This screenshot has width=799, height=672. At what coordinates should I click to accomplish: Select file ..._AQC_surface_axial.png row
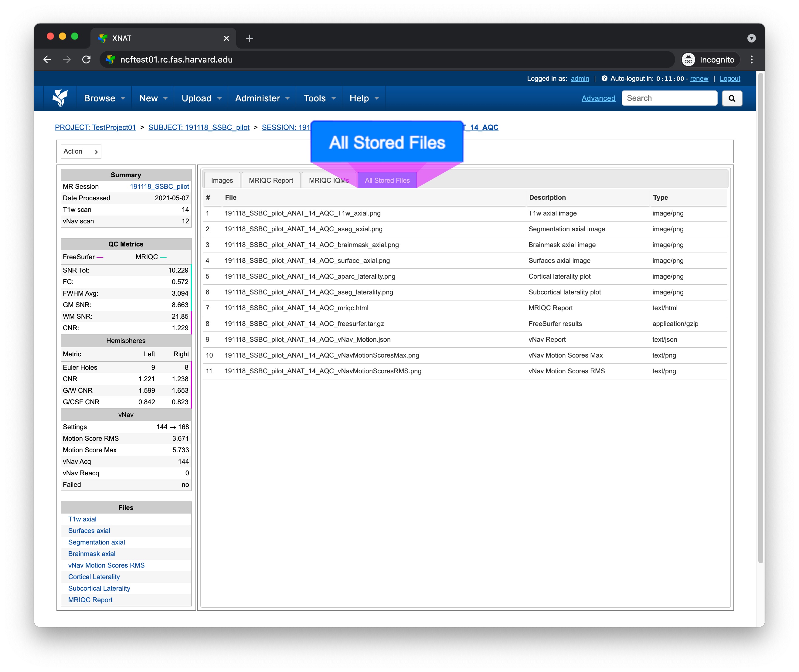(x=465, y=260)
